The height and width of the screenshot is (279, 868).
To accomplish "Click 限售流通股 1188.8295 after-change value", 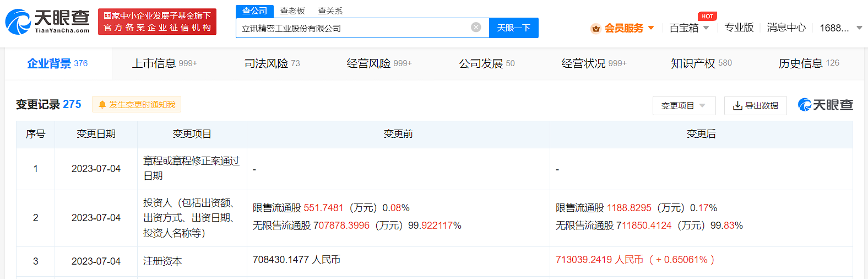I will pyautogui.click(x=636, y=208).
